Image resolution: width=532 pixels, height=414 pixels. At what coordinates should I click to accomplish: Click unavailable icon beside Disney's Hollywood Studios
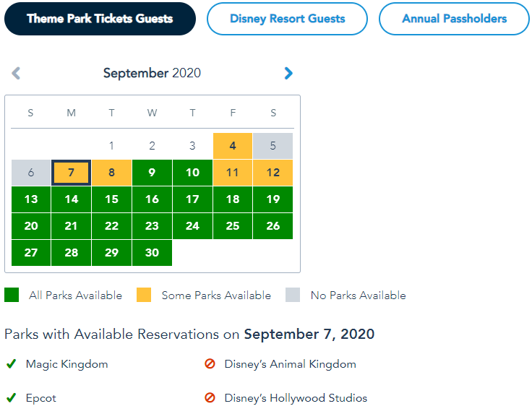210,398
